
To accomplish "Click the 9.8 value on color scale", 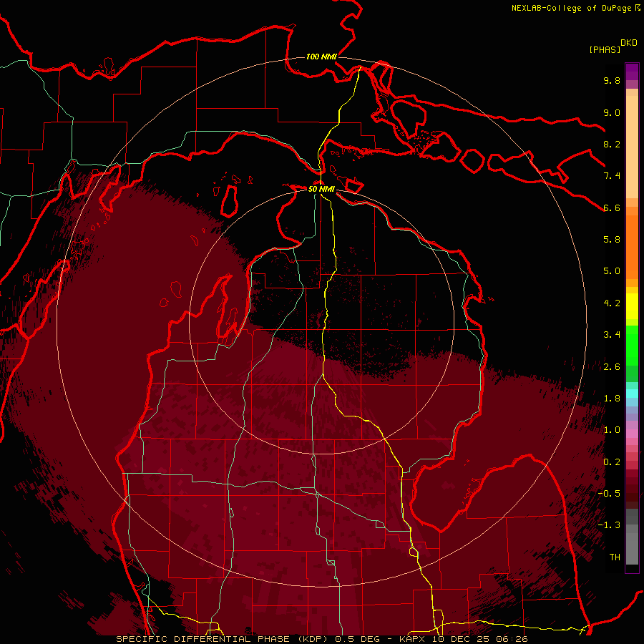I will click(x=612, y=81).
